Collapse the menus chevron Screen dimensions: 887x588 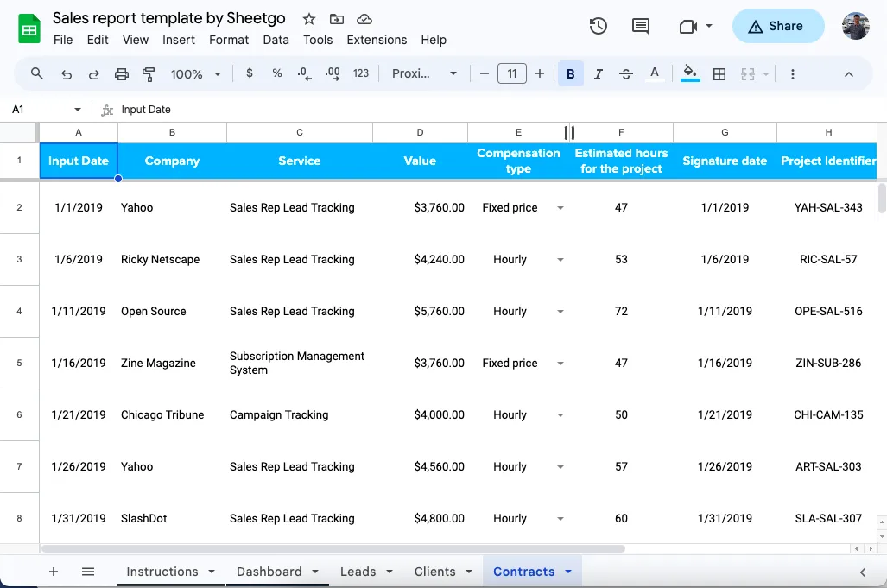(x=848, y=74)
